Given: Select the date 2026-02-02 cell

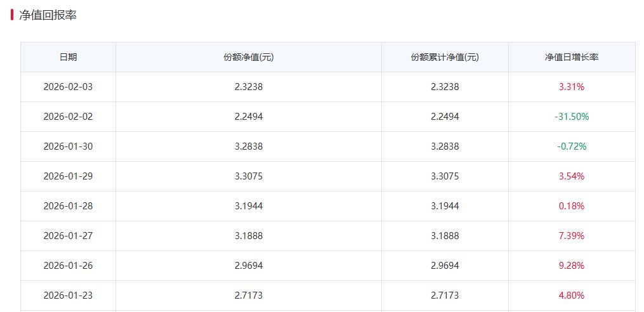Looking at the screenshot, I should pyautogui.click(x=68, y=117).
